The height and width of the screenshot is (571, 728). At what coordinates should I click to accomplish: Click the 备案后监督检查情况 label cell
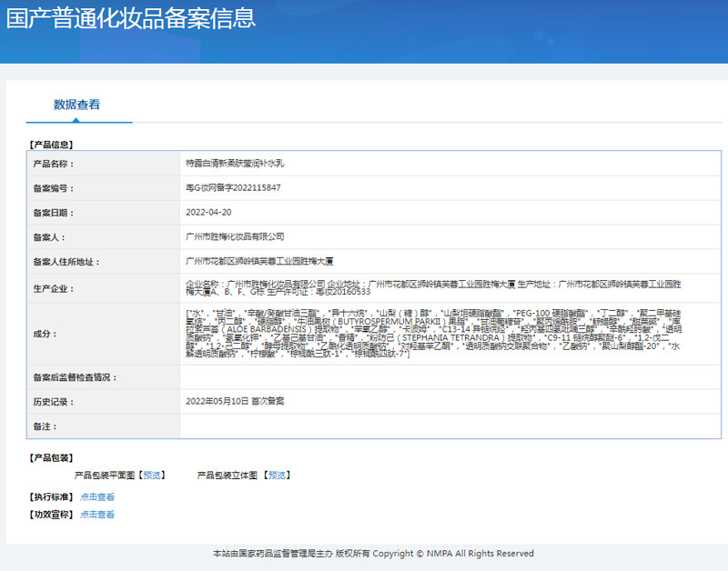[104, 377]
